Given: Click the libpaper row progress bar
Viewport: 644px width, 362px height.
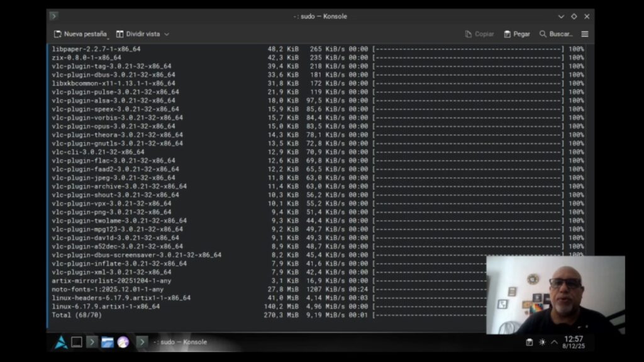Looking at the screenshot, I should tap(469, 49).
